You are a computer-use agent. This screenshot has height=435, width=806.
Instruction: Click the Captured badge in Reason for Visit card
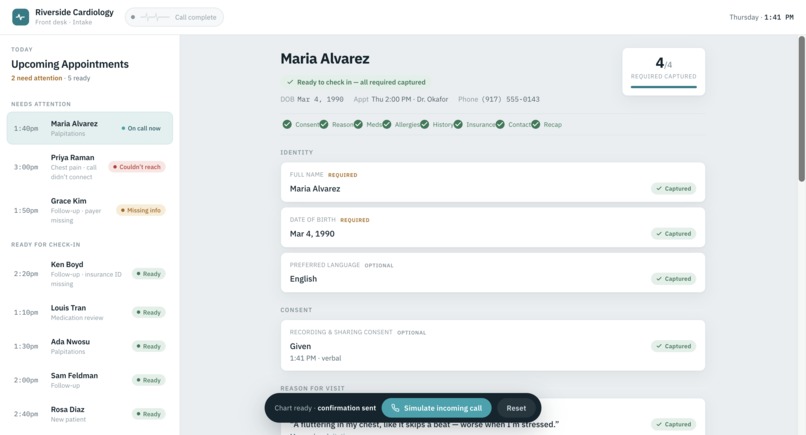coord(673,424)
